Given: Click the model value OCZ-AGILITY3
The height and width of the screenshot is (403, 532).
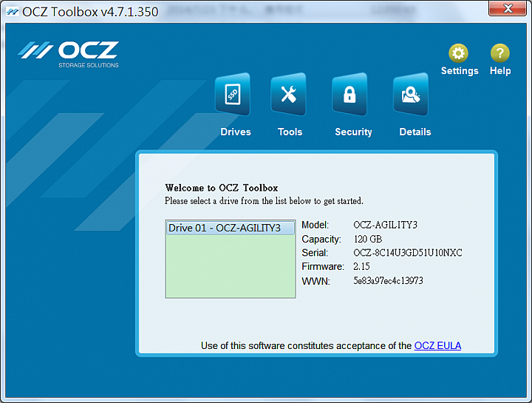Looking at the screenshot, I should (385, 225).
